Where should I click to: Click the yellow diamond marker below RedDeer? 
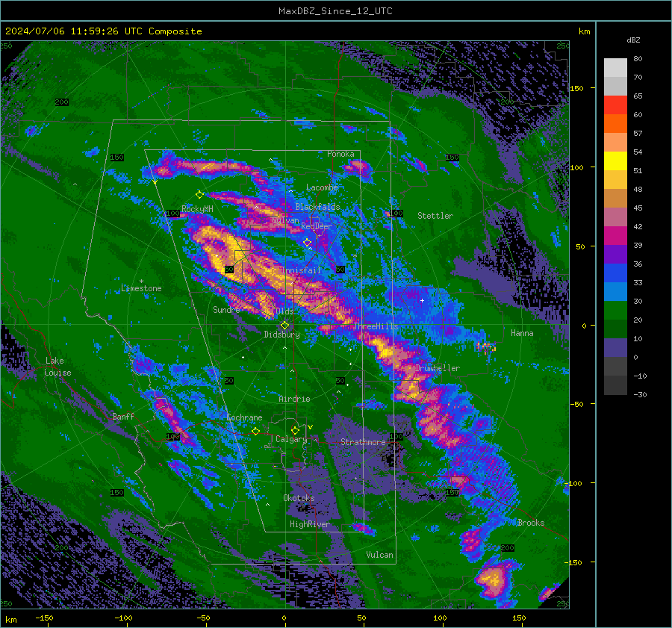(308, 243)
